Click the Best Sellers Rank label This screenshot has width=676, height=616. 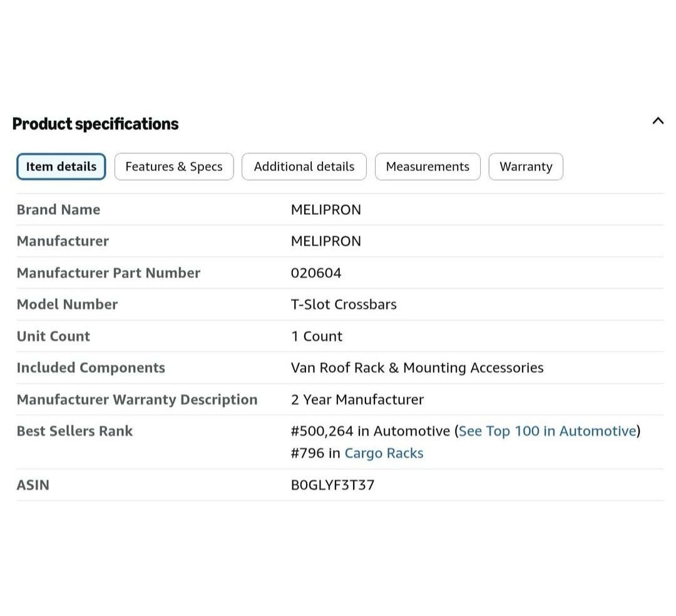74,431
